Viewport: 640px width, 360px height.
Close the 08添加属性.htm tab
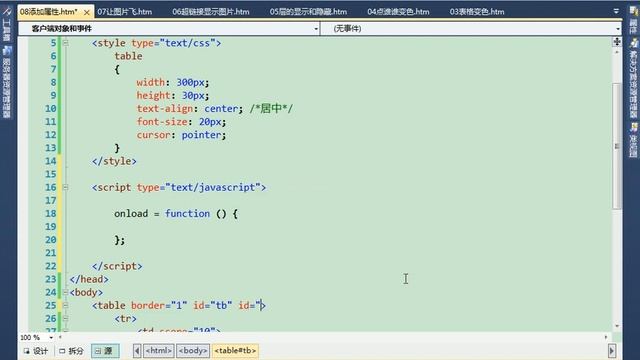point(87,12)
